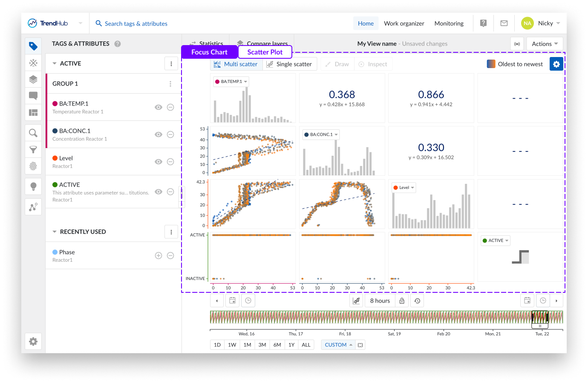Open the layers icon in sidebar
This screenshot has height=383, width=588.
pos(33,79)
